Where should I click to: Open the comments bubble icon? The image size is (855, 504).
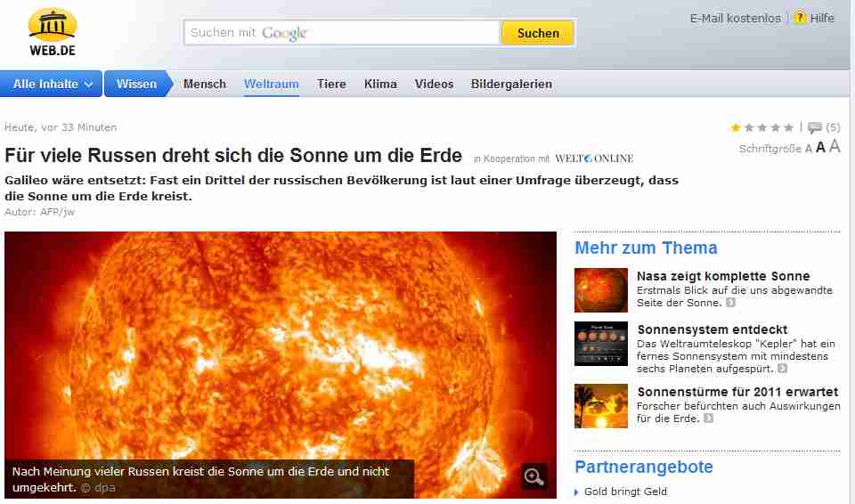815,127
